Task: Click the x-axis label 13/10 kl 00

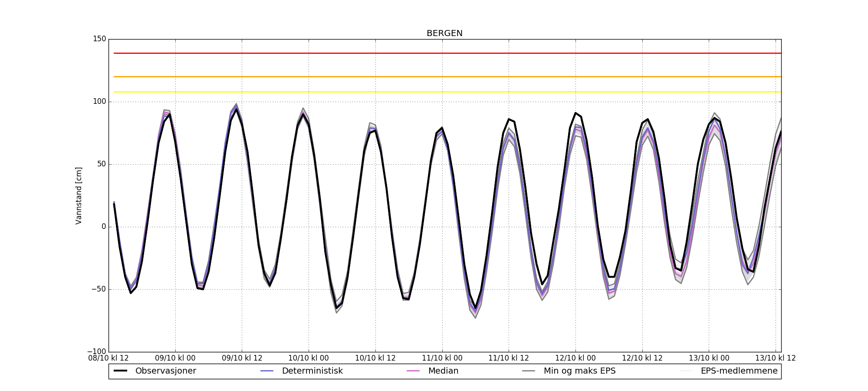Action: tap(709, 358)
